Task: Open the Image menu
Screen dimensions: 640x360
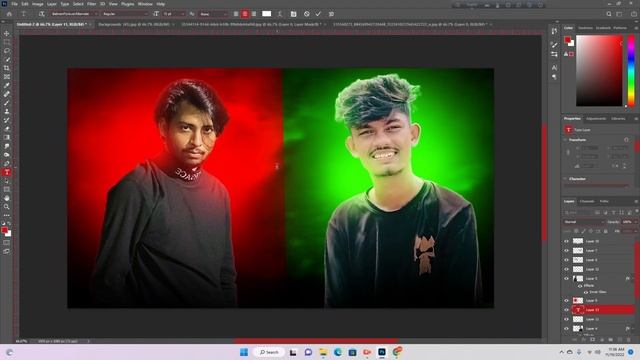Action: coord(38,4)
